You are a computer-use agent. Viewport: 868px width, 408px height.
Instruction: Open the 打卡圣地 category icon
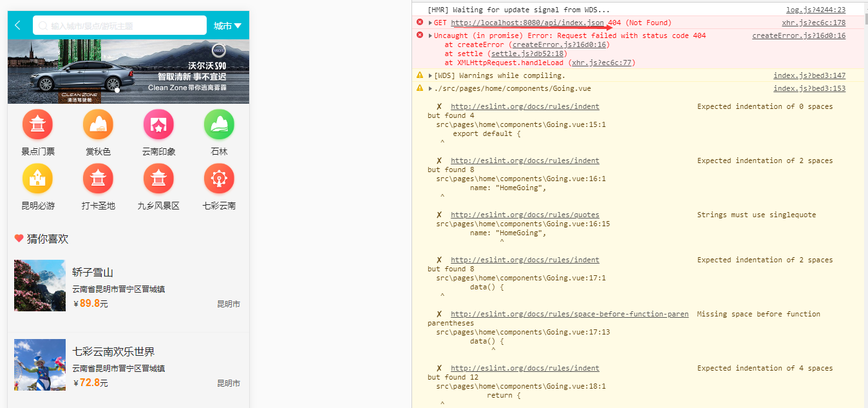(x=98, y=179)
